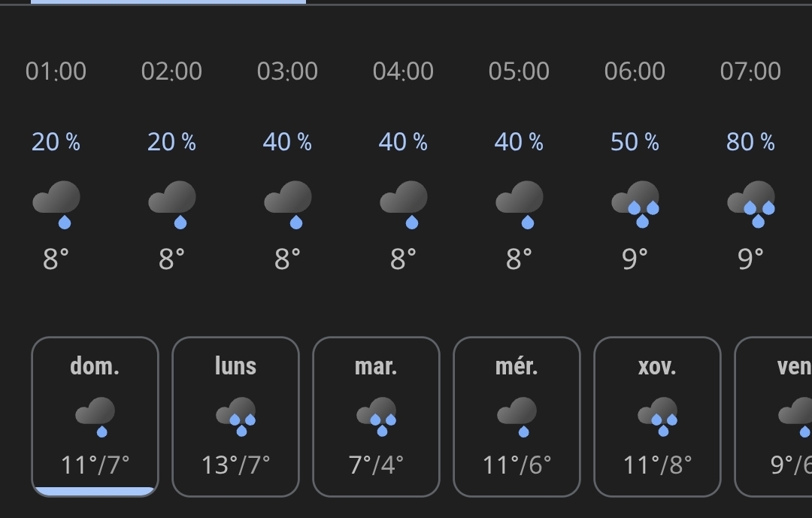
Task: Select the dom. forecast day card
Action: coord(95,417)
